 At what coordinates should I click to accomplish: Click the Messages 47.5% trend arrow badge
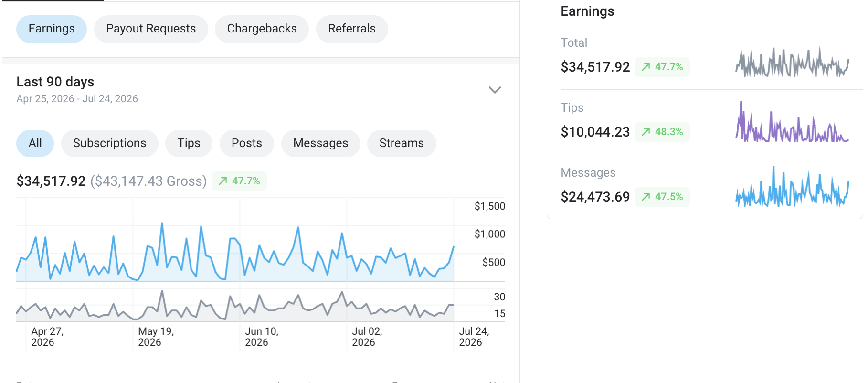point(662,197)
